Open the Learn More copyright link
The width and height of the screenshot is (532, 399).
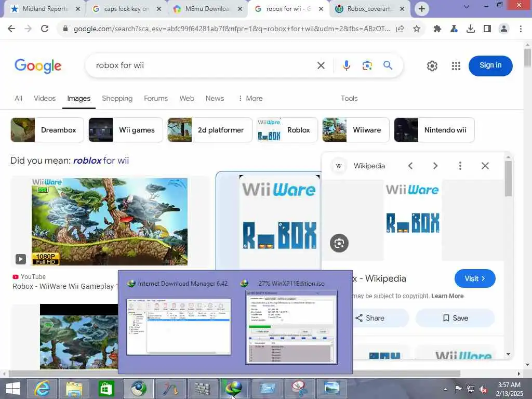pyautogui.click(x=447, y=296)
